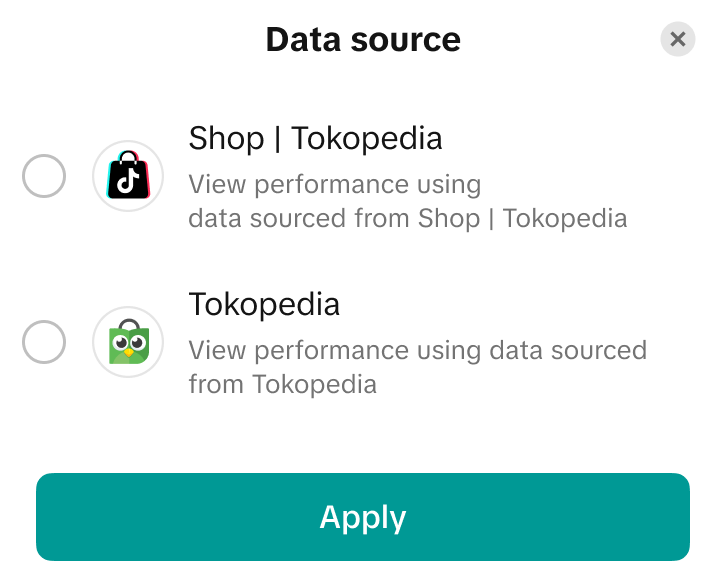The width and height of the screenshot is (719, 569).
Task: Click the "Tokopedia" option title
Action: pos(264,304)
